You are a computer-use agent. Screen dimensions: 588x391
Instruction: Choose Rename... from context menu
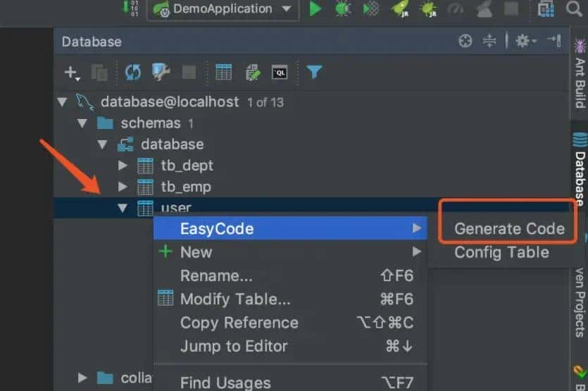click(x=290, y=275)
